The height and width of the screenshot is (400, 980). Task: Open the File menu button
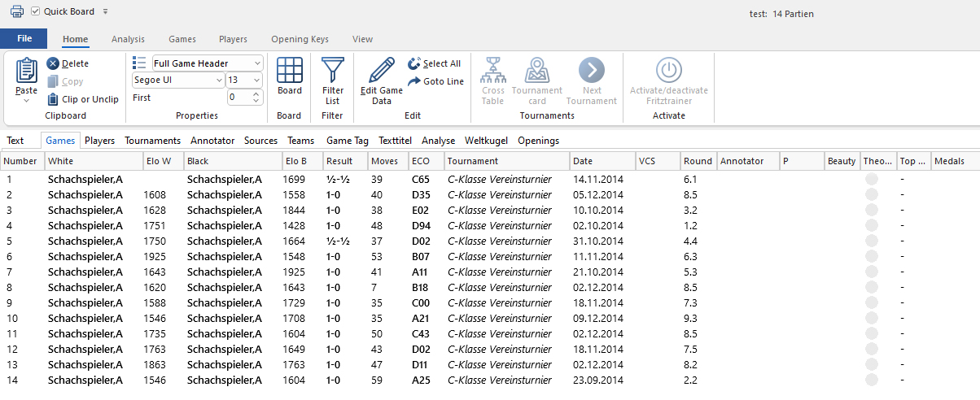[24, 39]
